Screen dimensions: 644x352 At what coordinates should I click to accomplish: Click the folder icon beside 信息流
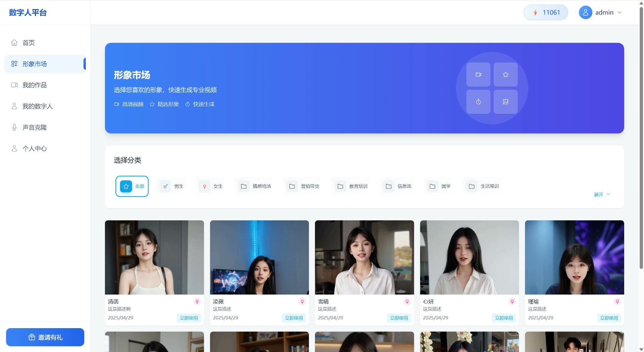(389, 186)
